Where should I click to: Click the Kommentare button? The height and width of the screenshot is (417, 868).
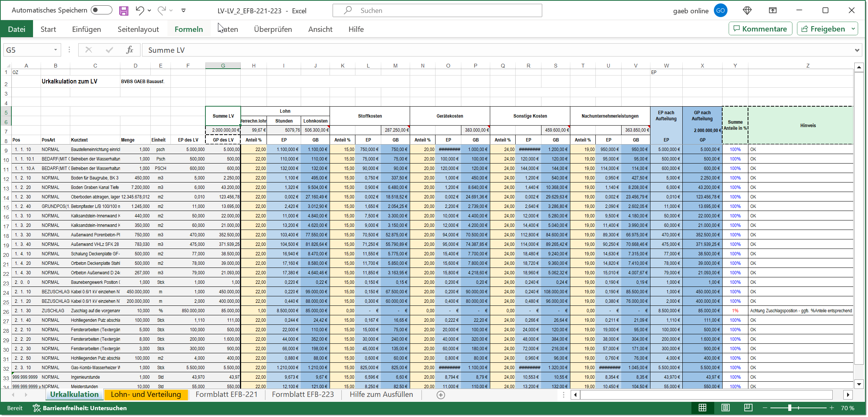click(760, 29)
